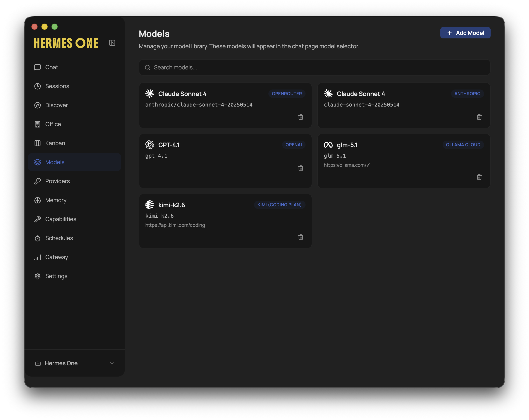
Task: Click the Add Model button
Action: 465,33
